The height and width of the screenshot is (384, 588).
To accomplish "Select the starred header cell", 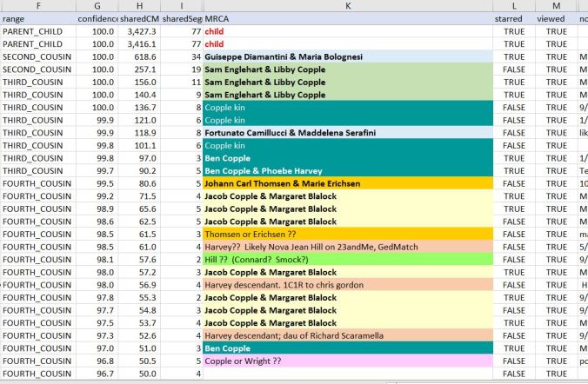I will click(x=513, y=18).
